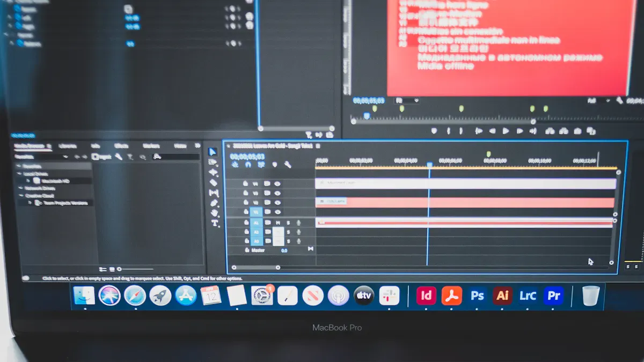Adjust Media Browser thumbnail zoom slider
The image size is (644, 362).
tap(136, 269)
